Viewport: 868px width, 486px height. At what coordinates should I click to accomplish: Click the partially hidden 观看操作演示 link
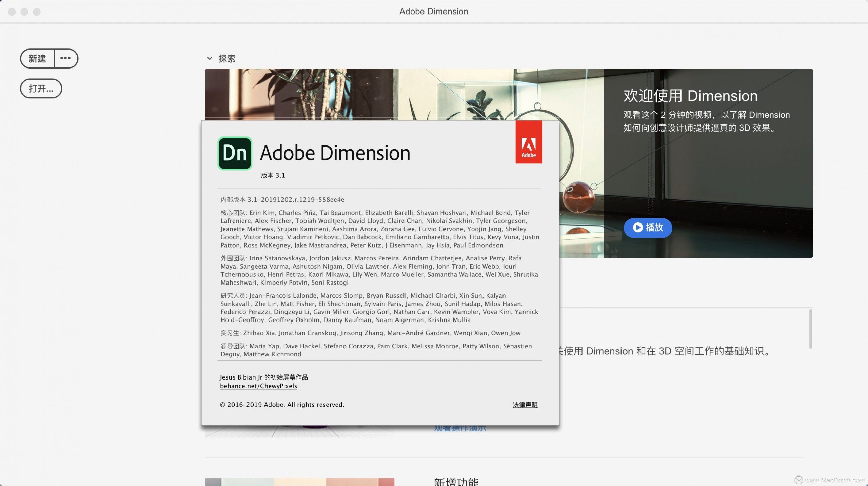[x=460, y=428]
